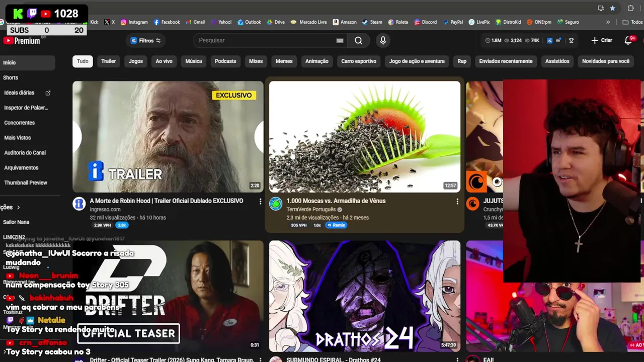Open more options for Robin Hood trailer
The image size is (644, 362).
pyautogui.click(x=260, y=201)
